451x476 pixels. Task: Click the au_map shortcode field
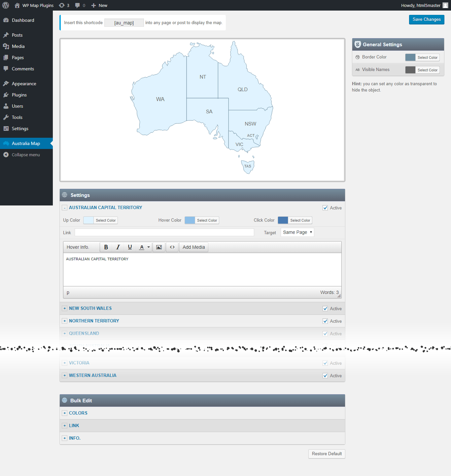click(124, 23)
